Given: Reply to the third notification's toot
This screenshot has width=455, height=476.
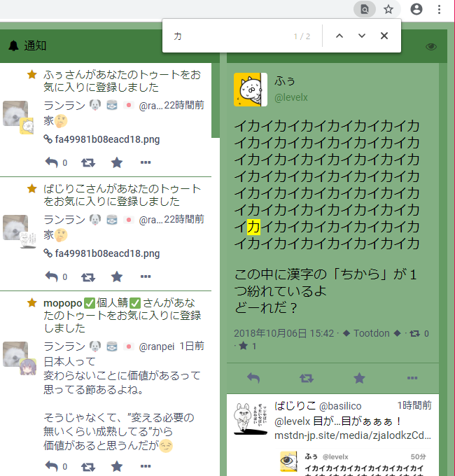Looking at the screenshot, I should coord(52,466).
